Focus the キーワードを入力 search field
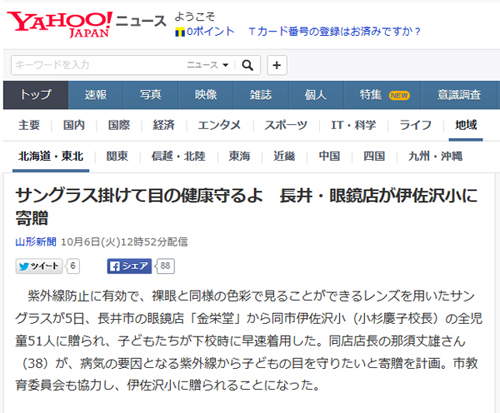500x413 pixels. [x=98, y=65]
